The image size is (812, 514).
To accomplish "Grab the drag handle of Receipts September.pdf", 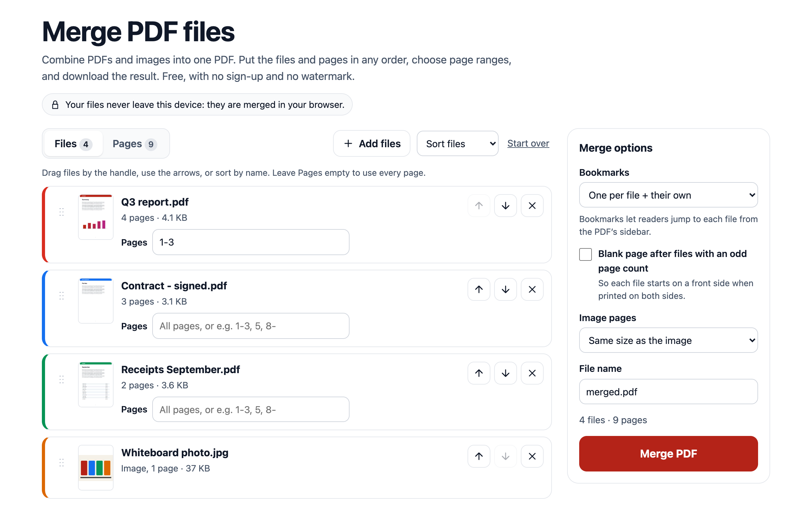I will [61, 379].
